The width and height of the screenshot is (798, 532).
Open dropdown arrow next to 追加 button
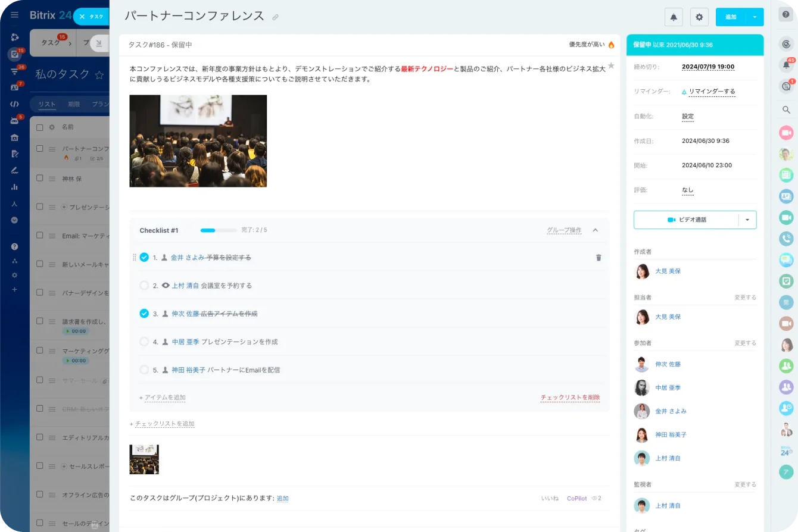point(755,17)
